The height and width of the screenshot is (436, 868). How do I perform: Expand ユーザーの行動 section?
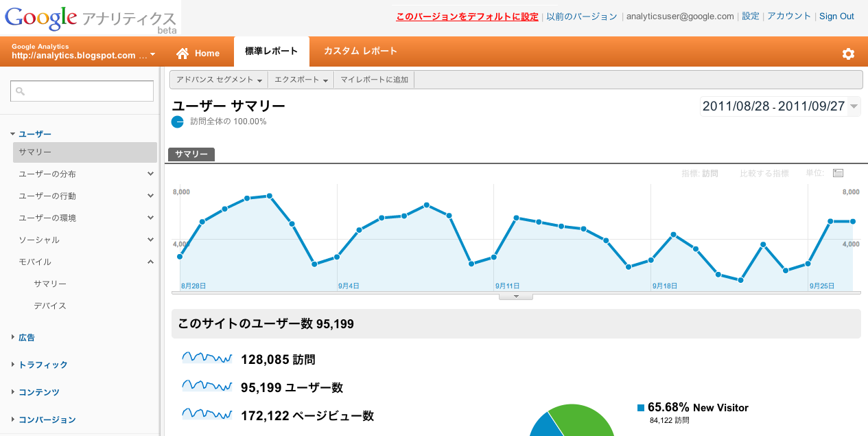pos(150,196)
